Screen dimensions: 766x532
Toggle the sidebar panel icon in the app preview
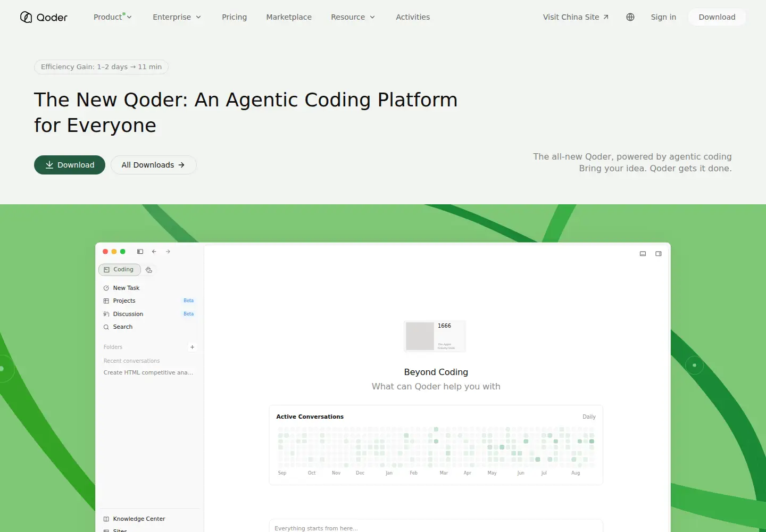tap(140, 252)
